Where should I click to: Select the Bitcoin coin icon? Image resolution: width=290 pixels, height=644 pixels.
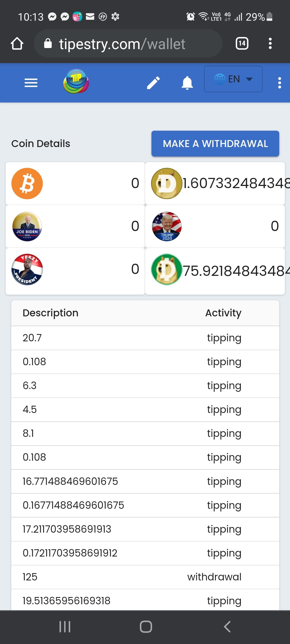pyautogui.click(x=27, y=184)
